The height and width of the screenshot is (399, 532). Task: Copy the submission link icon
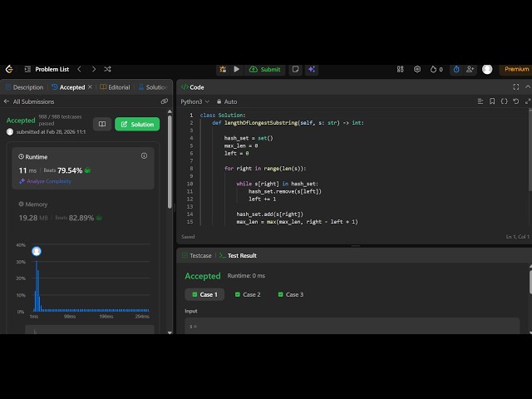pos(165,101)
